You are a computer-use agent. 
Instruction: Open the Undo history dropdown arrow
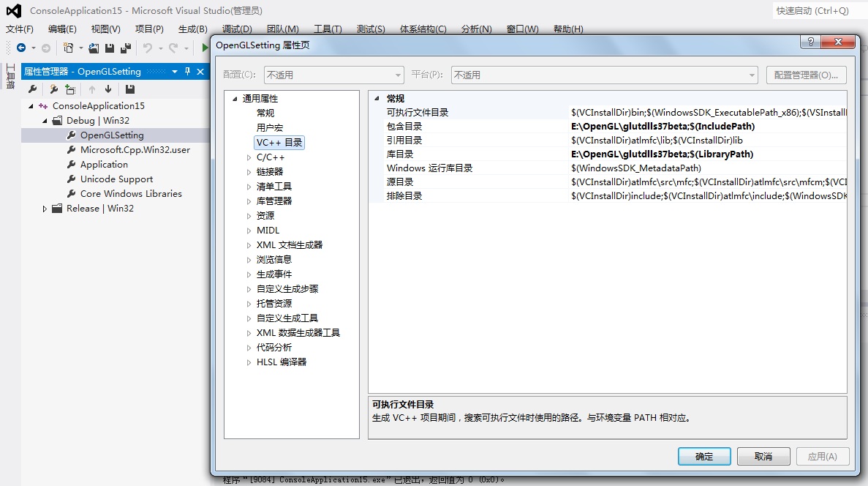[161, 48]
